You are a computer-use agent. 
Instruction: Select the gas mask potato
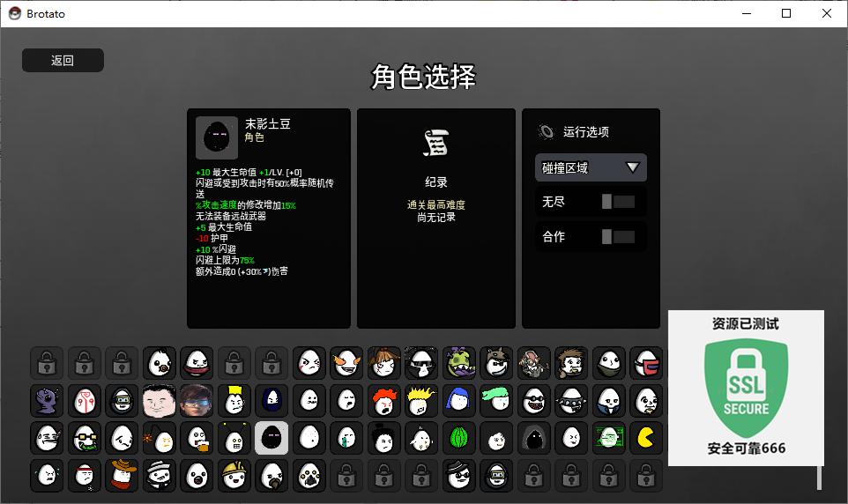(309, 475)
